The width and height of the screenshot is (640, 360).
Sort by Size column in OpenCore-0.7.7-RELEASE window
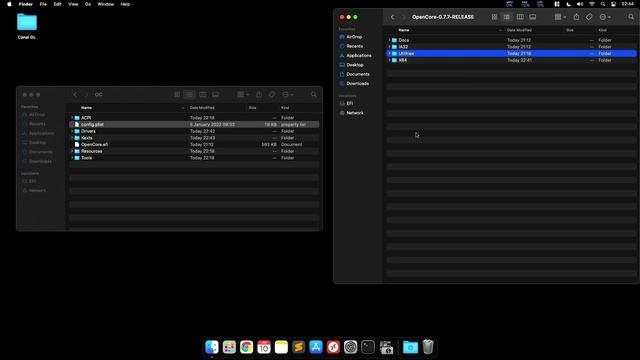(x=570, y=30)
